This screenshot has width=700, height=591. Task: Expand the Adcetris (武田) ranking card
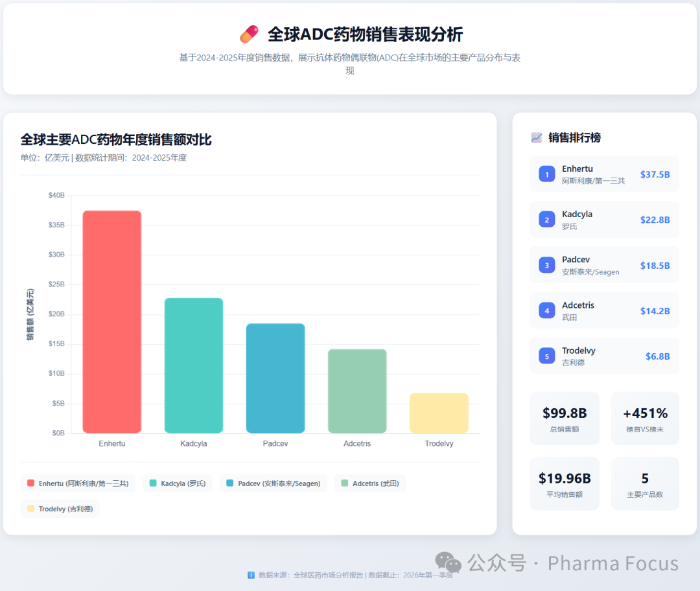tap(604, 310)
